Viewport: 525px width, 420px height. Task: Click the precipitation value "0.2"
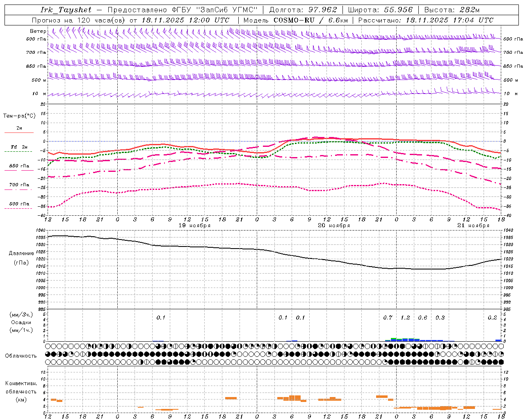click(492, 317)
